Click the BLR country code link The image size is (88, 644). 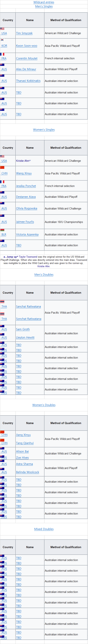pos(4,235)
